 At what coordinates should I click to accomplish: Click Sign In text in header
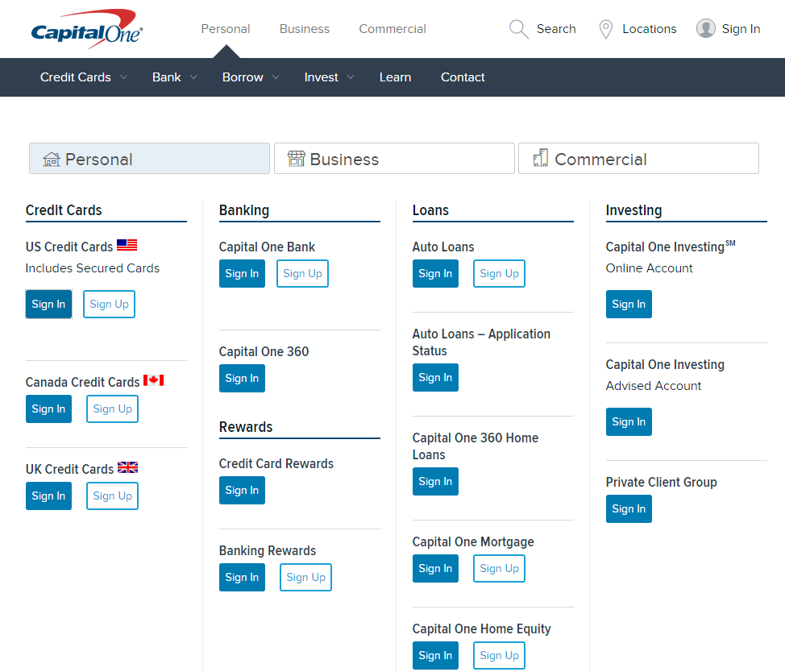741,29
